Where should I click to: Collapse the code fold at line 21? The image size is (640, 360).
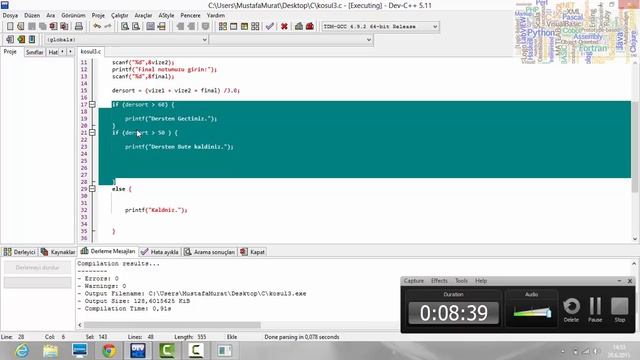click(92, 133)
